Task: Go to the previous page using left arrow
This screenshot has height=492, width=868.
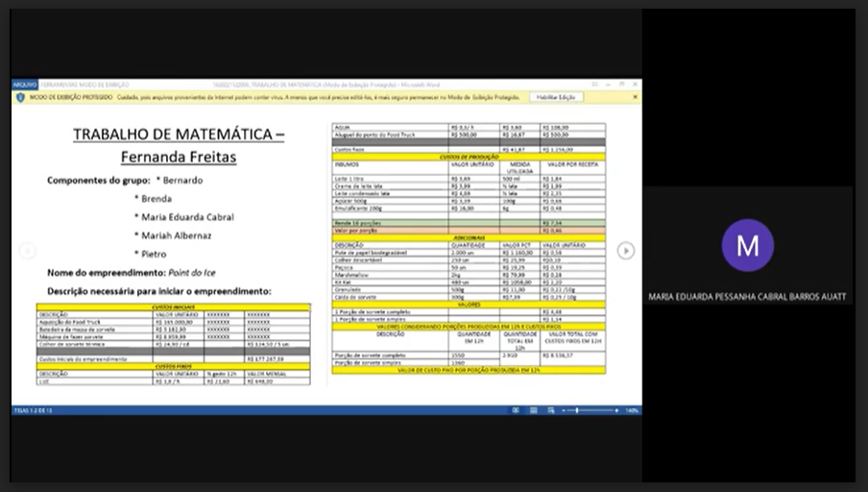Action: [x=27, y=251]
